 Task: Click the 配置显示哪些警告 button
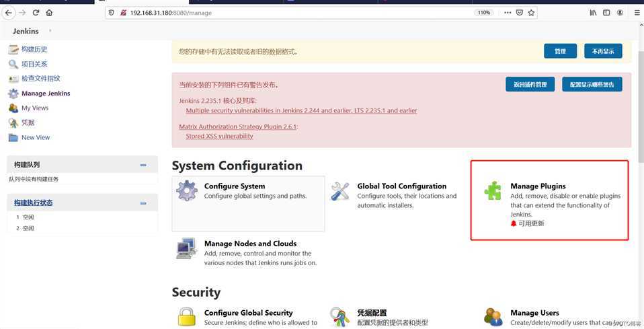(592, 84)
